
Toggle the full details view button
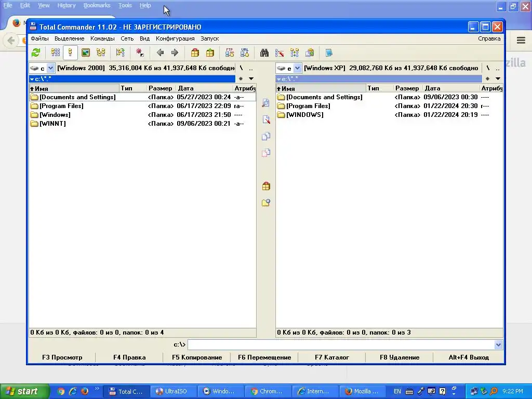tap(70, 52)
